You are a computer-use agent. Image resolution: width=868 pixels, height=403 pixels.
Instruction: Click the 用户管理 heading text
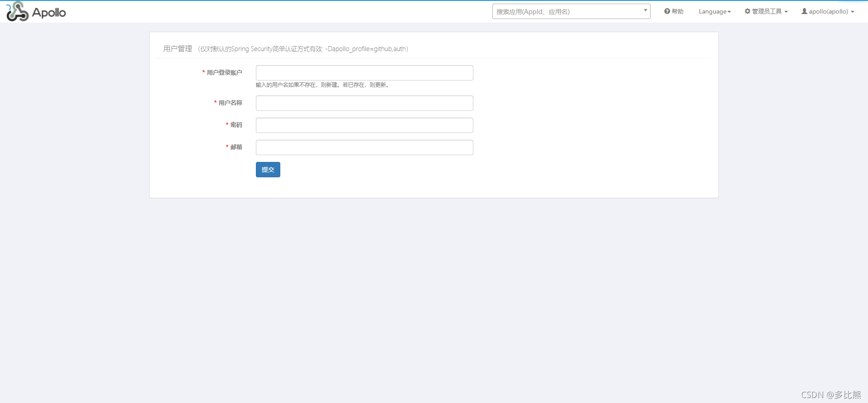[178, 48]
